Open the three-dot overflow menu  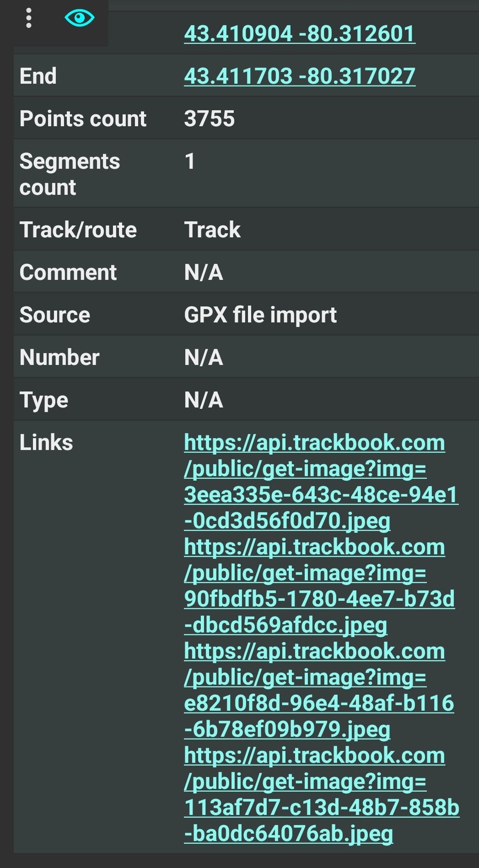point(29,18)
